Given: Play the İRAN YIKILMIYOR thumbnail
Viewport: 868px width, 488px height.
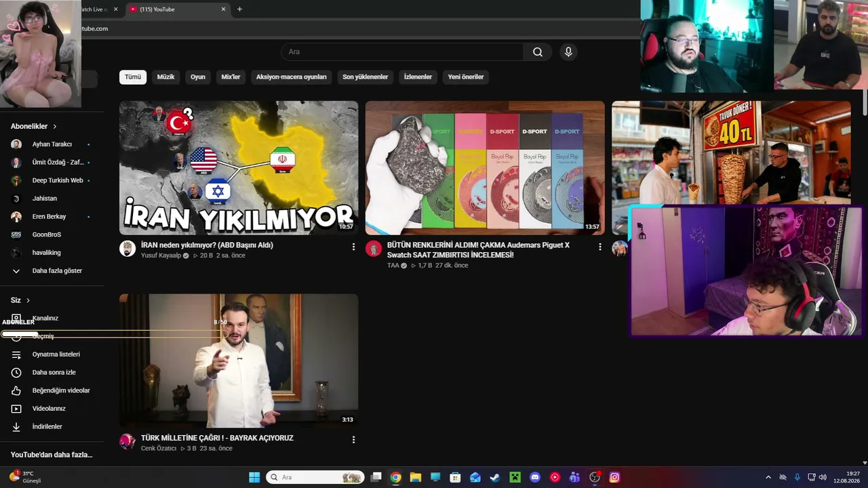Looking at the screenshot, I should click(239, 168).
